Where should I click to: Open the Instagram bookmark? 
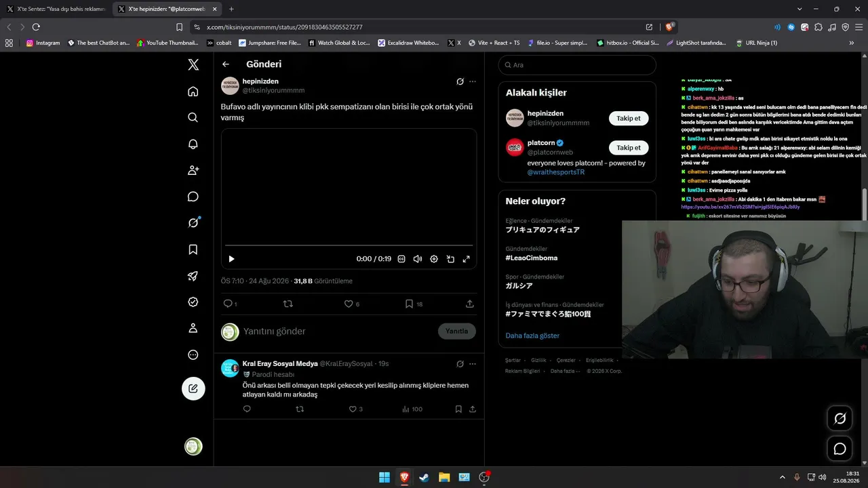(43, 43)
